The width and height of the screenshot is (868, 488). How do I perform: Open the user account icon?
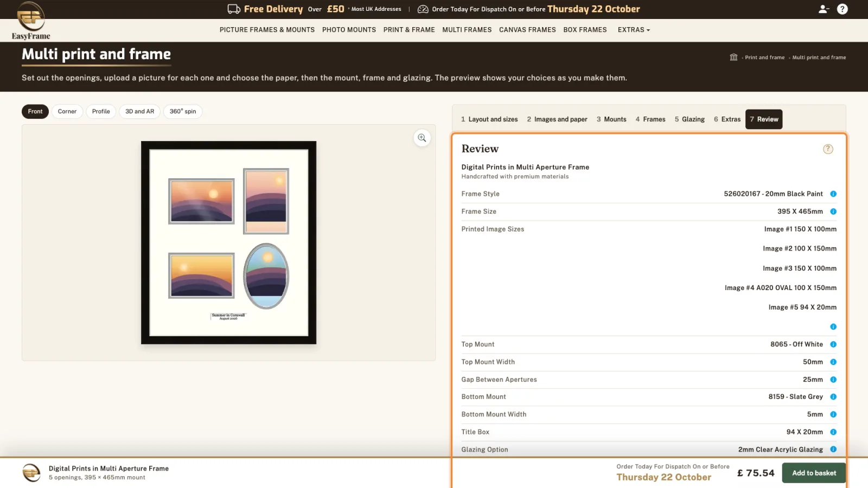tap(824, 9)
